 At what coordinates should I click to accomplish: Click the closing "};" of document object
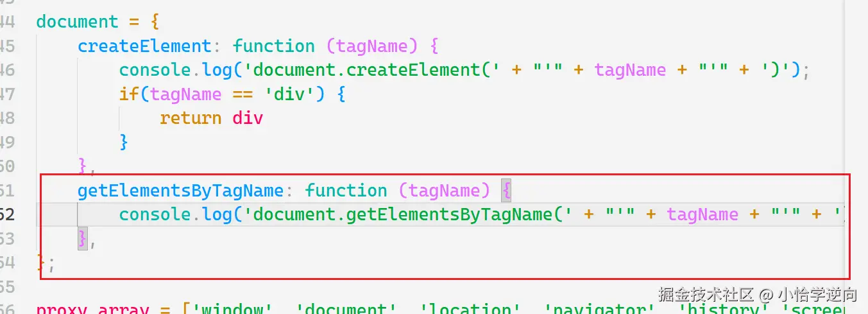[46, 263]
